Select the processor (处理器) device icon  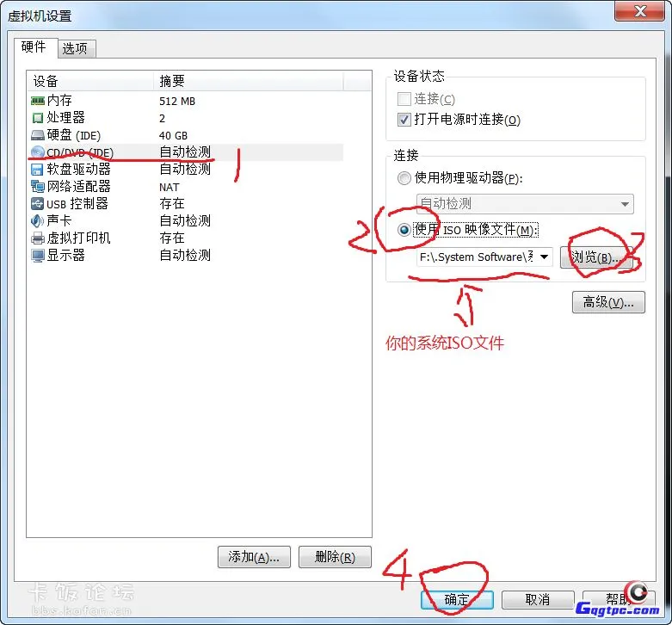38,117
